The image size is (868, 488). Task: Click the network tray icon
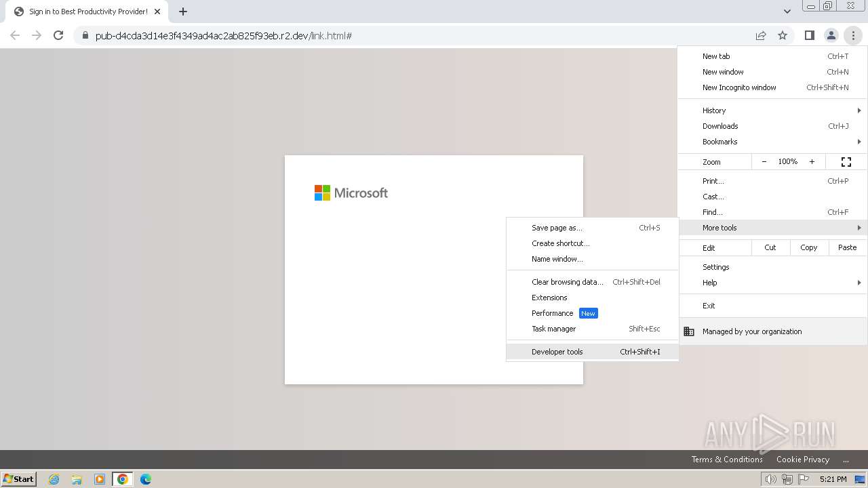[x=787, y=479]
